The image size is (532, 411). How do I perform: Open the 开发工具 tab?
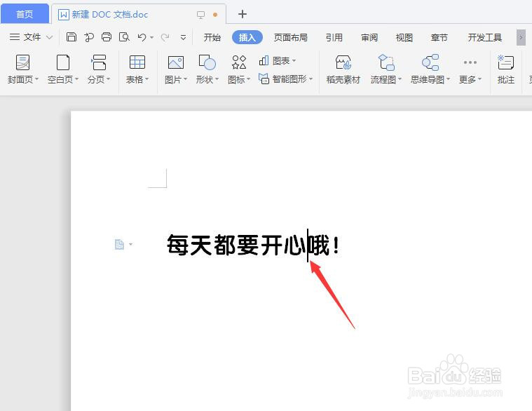click(x=484, y=37)
